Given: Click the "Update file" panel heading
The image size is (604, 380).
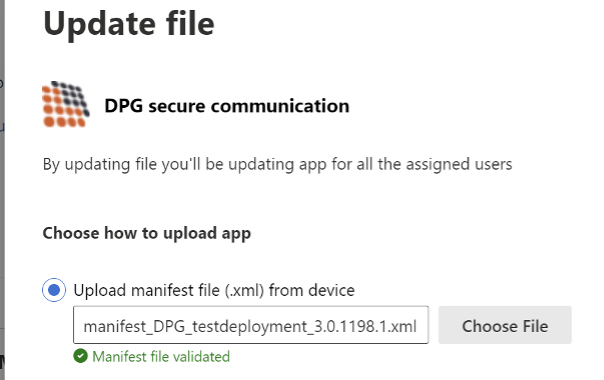Looking at the screenshot, I should (129, 24).
